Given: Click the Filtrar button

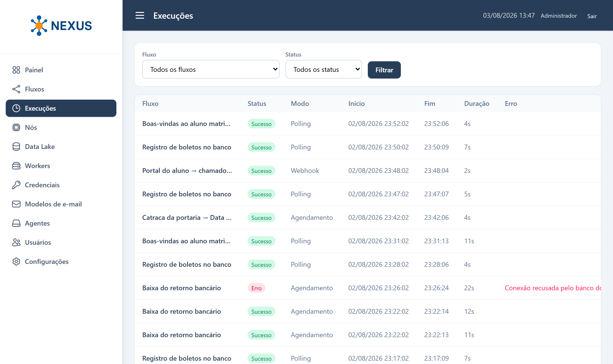Looking at the screenshot, I should pos(384,70).
